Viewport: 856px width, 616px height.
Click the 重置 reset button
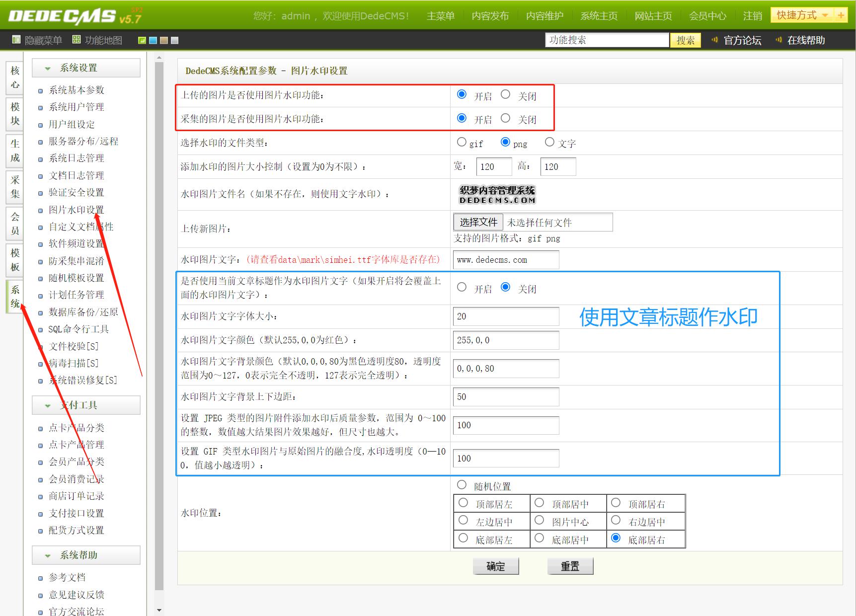tap(570, 566)
